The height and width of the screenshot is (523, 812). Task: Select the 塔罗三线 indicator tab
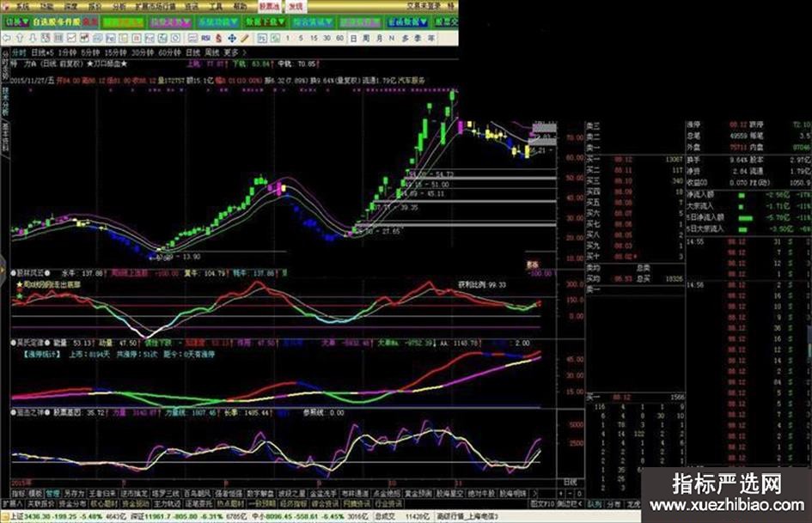pos(166,494)
